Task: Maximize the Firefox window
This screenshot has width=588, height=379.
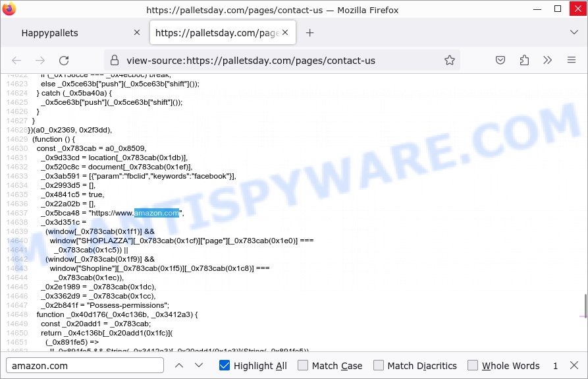Action: 558,9
